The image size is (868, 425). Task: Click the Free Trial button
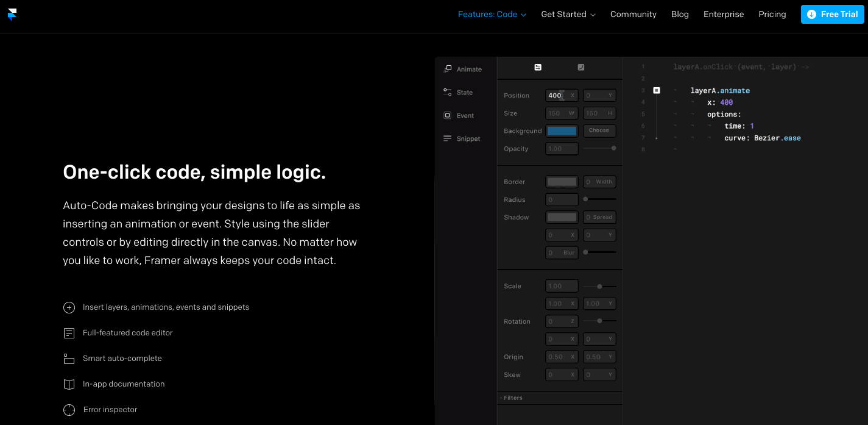tap(832, 14)
